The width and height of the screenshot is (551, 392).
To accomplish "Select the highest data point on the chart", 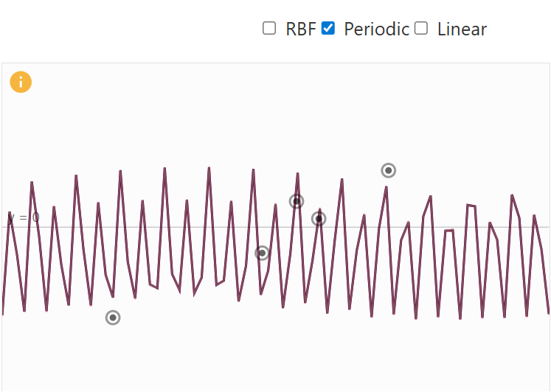I will (389, 170).
